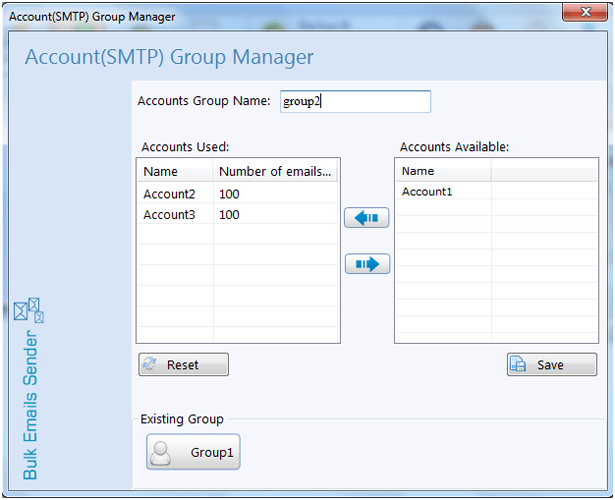Viewport: 615px width, 500px height.
Task: Click Name header in Accounts Available
Action: [x=443, y=171]
